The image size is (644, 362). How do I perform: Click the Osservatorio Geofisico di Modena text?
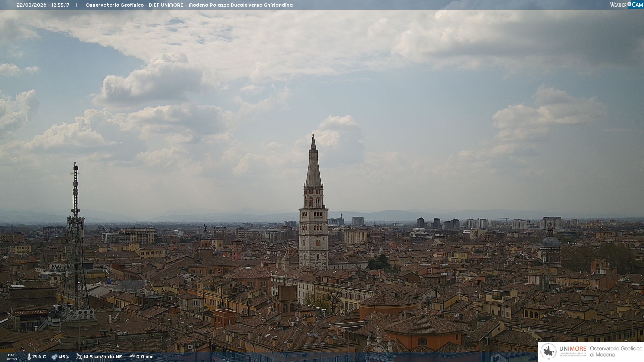click(x=616, y=352)
